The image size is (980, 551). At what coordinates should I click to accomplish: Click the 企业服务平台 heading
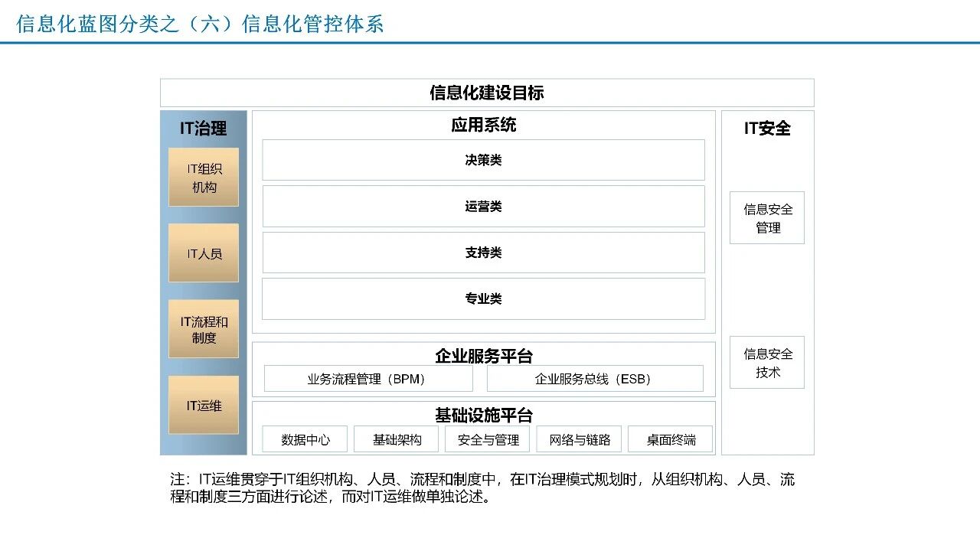[484, 356]
